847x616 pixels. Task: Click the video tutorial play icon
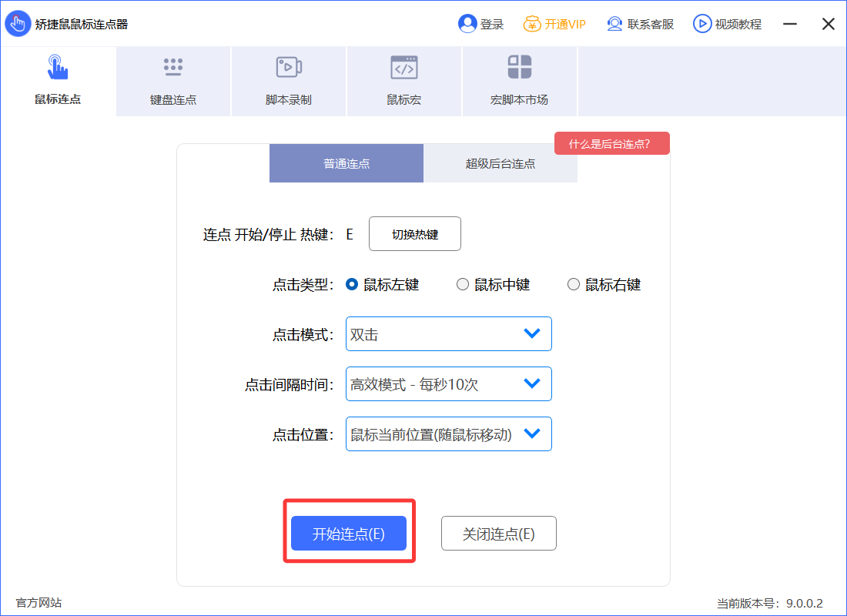tap(702, 24)
